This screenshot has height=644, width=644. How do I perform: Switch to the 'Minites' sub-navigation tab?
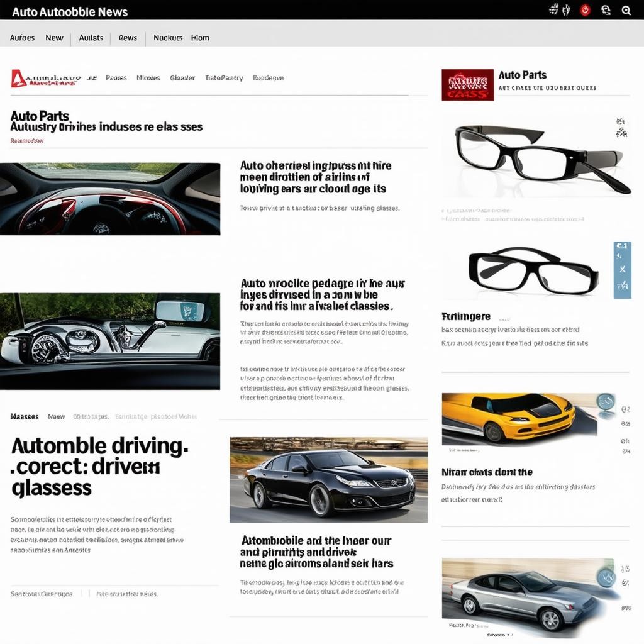148,78
